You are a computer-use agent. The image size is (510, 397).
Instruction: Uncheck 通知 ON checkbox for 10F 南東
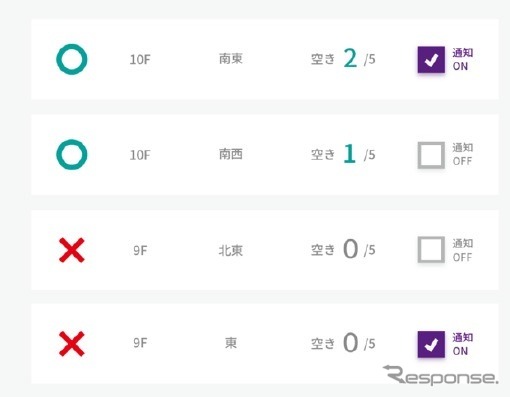point(431,60)
